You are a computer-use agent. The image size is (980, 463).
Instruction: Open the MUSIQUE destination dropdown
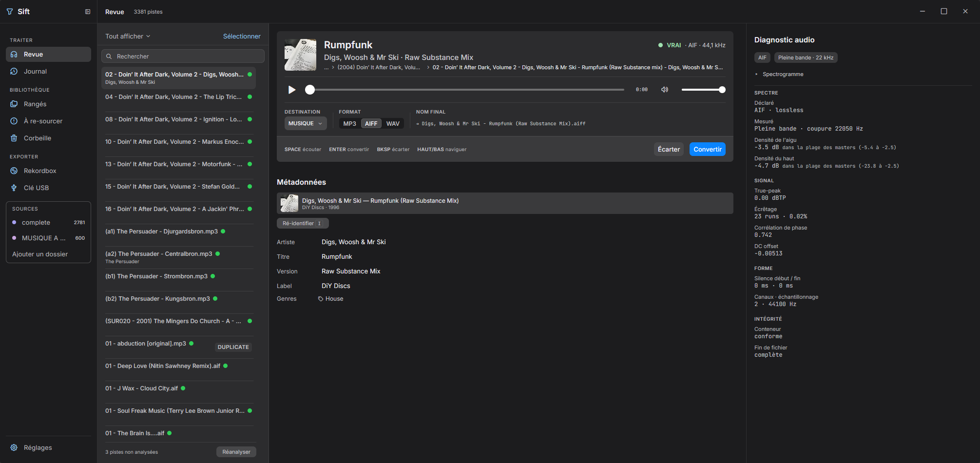(306, 124)
